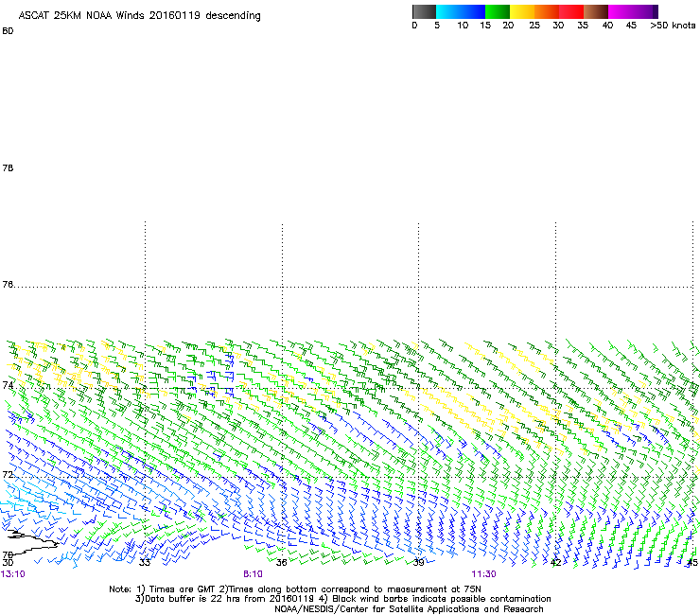Click latitude label '74'
Screen dimensions: 700x615
tap(8, 385)
